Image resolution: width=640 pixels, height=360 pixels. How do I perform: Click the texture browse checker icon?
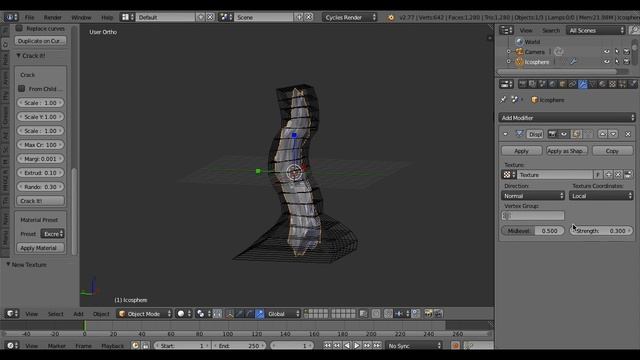tap(509, 175)
